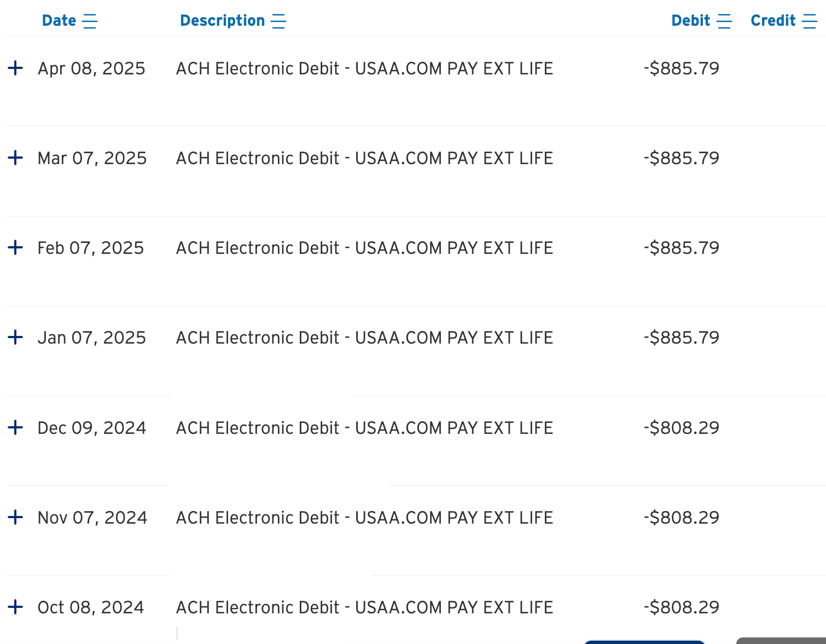The image size is (826, 644).
Task: Click the Credit column sort icon
Action: (x=810, y=21)
